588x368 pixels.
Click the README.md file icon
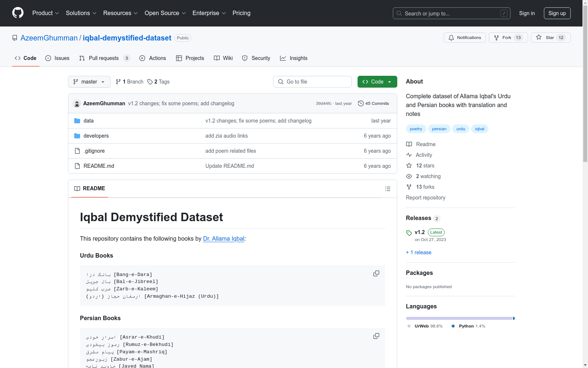[x=77, y=166]
